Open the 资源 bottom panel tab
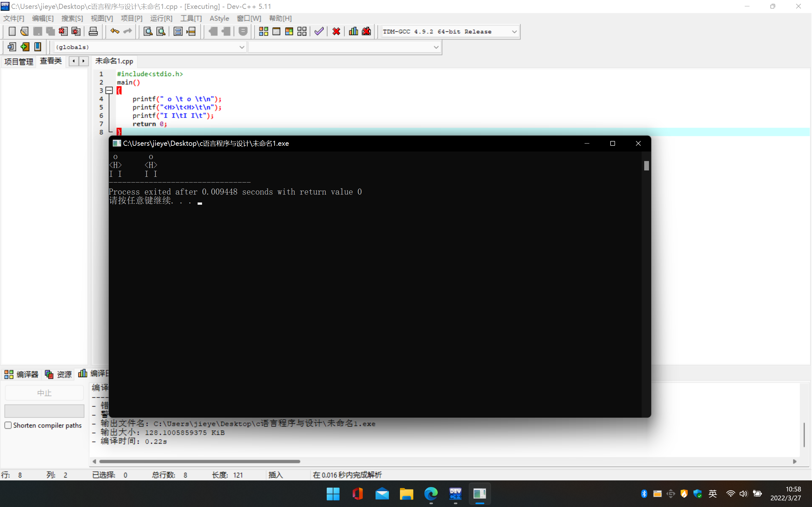Viewport: 812px width, 507px height. point(59,374)
